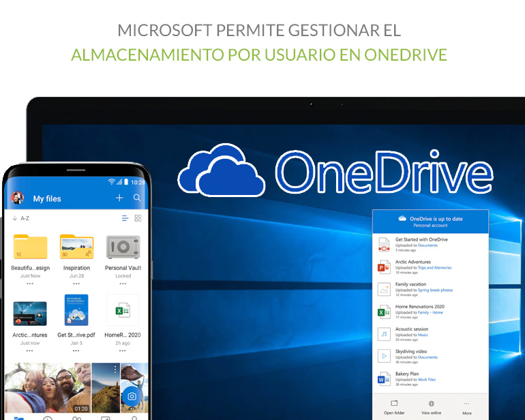Open Acoustic session music file icon
Screen dimensions: 525x420
point(384,334)
